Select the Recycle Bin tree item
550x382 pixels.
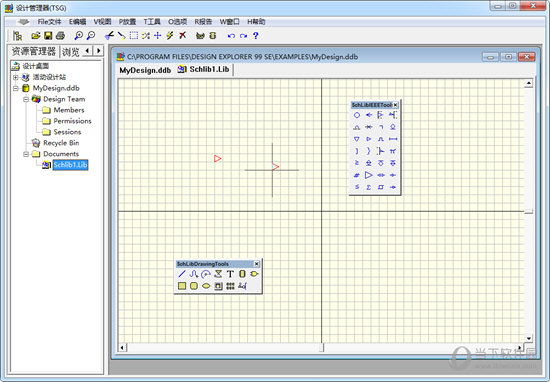tap(61, 143)
